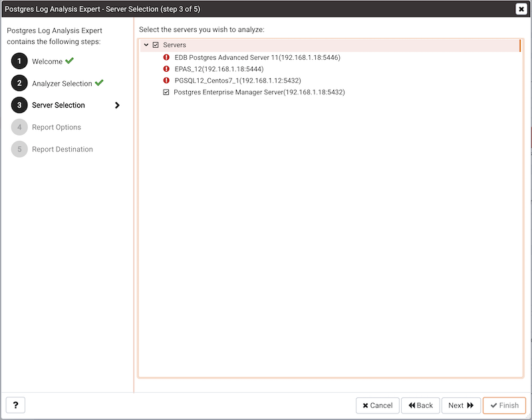
Task: Open help with the question mark button
Action: click(15, 405)
